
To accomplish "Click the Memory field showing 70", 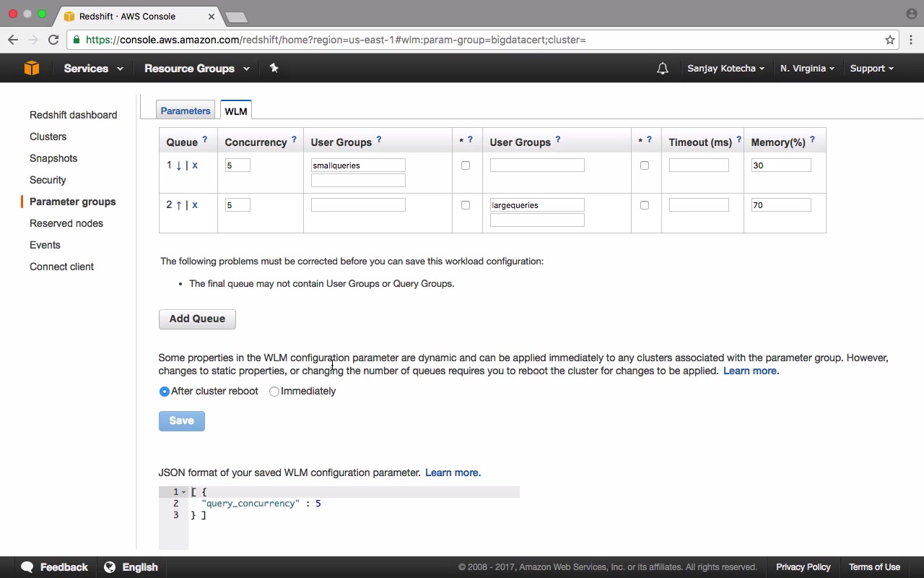I will click(781, 205).
